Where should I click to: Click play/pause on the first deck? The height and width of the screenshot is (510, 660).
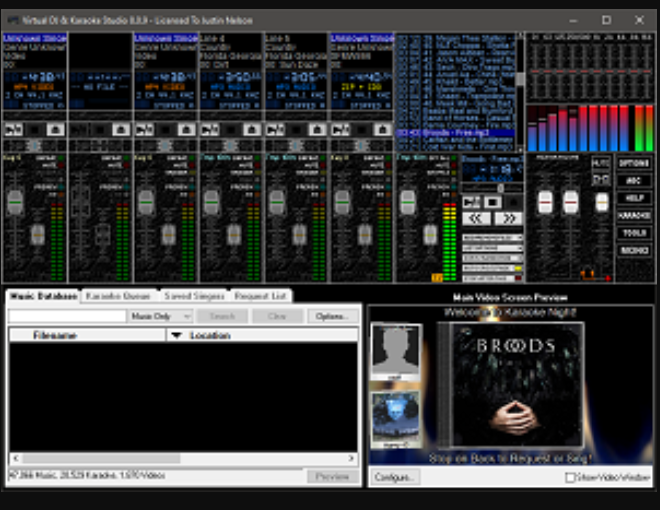pos(13,129)
